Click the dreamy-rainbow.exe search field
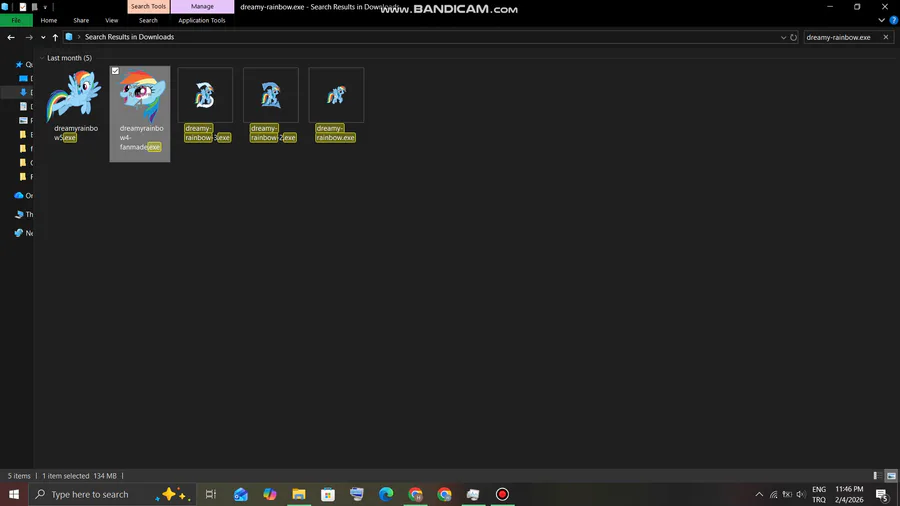This screenshot has width=900, height=506. click(x=841, y=37)
